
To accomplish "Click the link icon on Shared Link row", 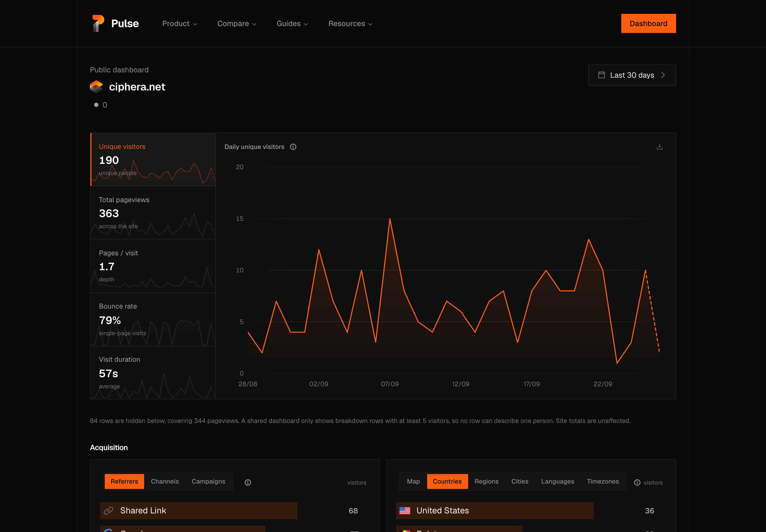I will (x=109, y=511).
